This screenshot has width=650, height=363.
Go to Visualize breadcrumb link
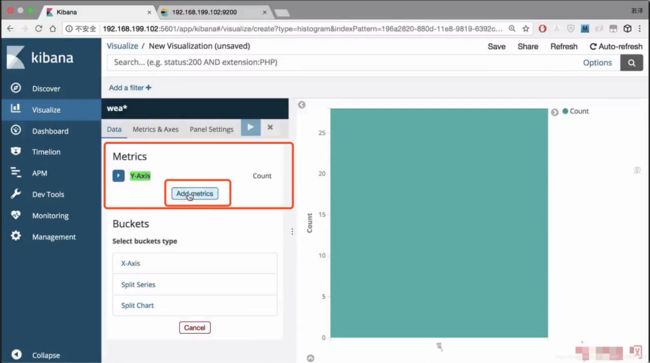[122, 46]
